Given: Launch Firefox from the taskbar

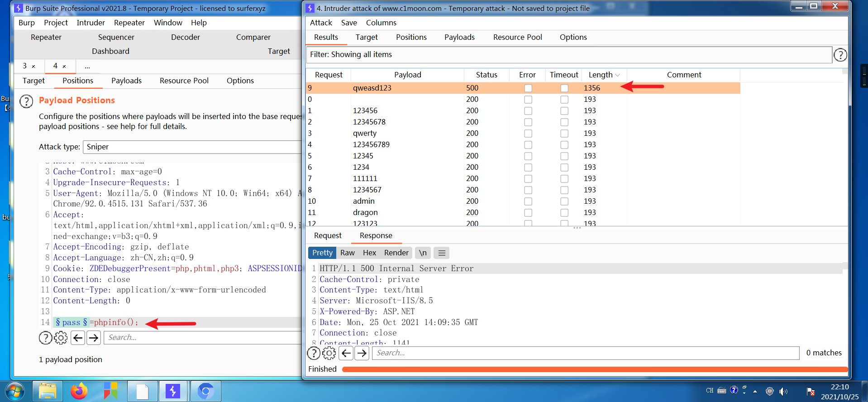Looking at the screenshot, I should (x=79, y=391).
